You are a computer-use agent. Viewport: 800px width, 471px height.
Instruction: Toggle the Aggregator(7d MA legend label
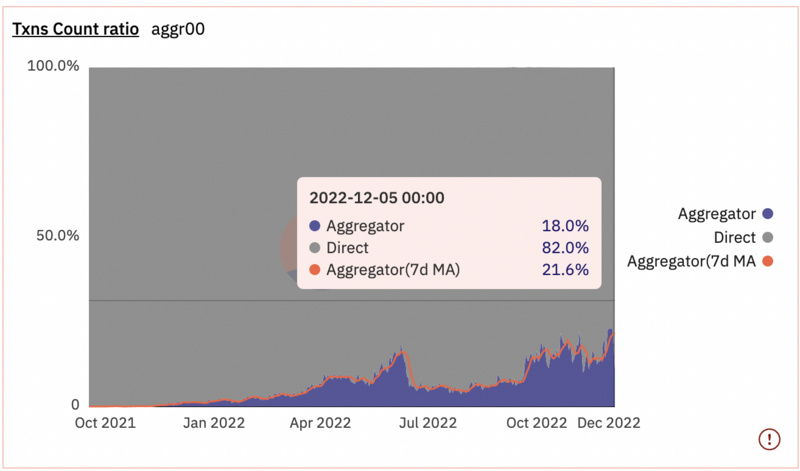point(691,262)
